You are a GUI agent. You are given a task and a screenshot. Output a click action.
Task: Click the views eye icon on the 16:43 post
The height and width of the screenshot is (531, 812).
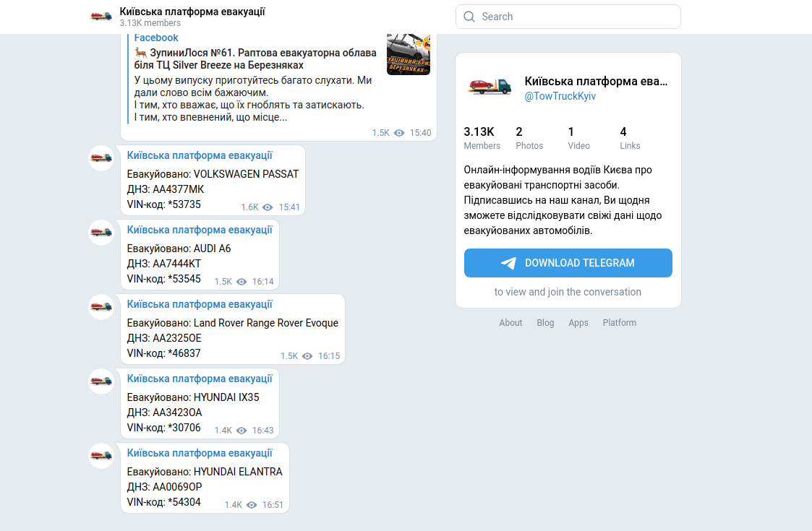[x=242, y=431]
